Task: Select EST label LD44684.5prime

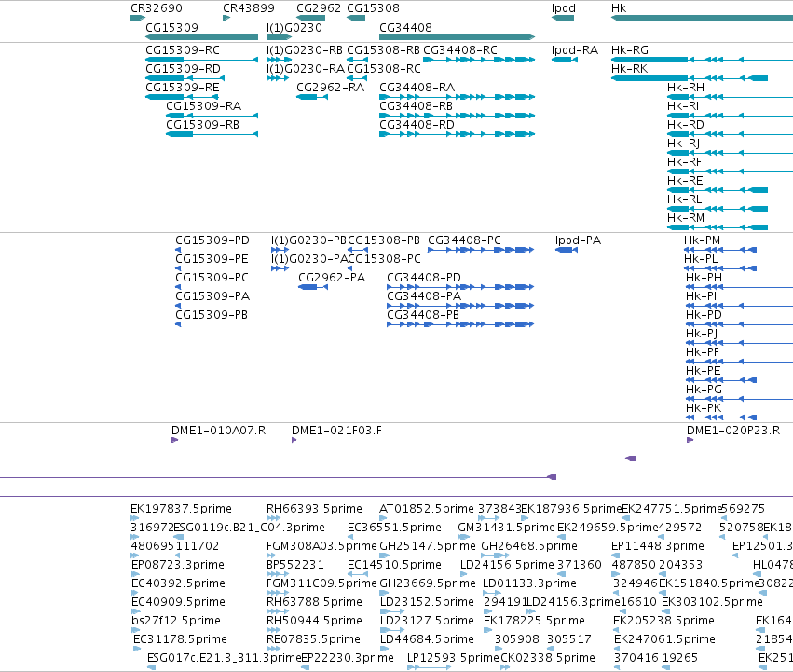Action: click(428, 639)
